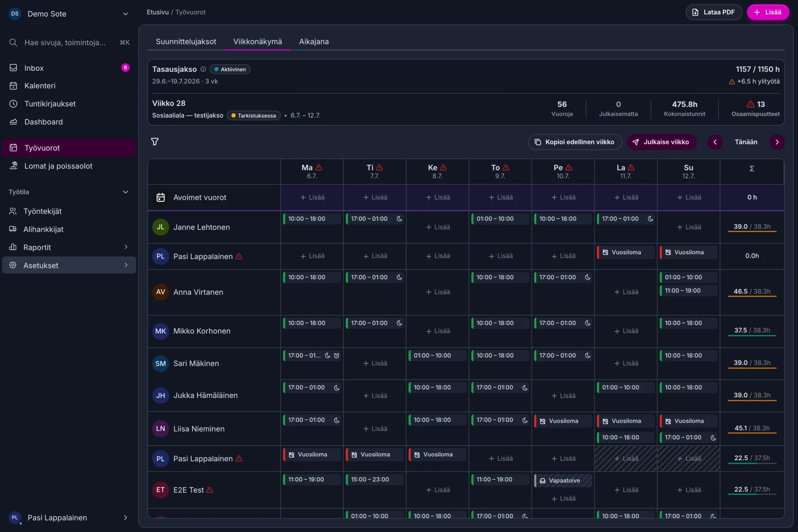This screenshot has width=798, height=532.
Task: Click the Avoimet vuorot calendar icon
Action: tap(161, 197)
